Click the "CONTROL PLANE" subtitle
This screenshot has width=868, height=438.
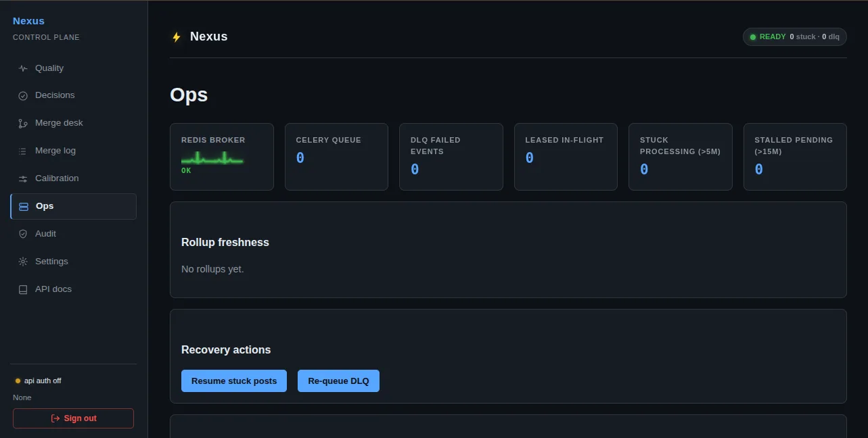coord(46,37)
